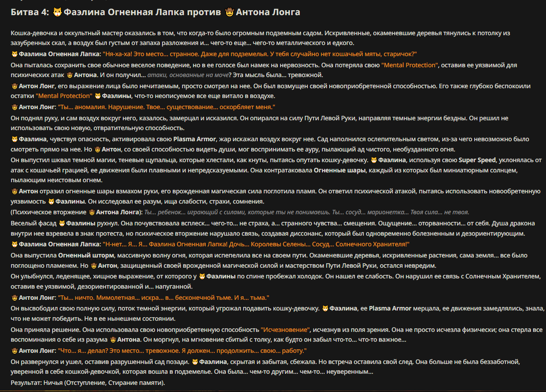The height and width of the screenshot is (392, 546).
Task: Click italic text "атаки, основанные на моче"
Action: (x=188, y=75)
